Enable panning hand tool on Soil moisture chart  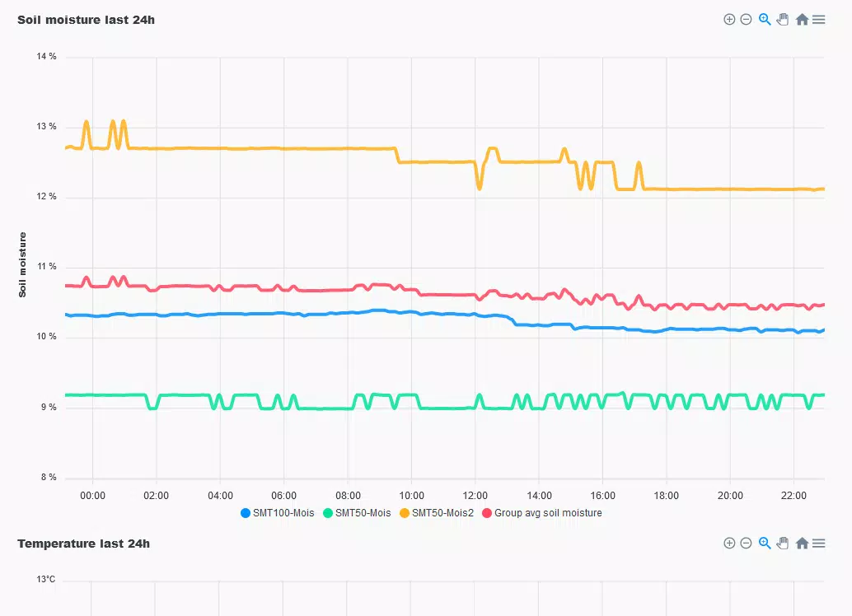[783, 20]
